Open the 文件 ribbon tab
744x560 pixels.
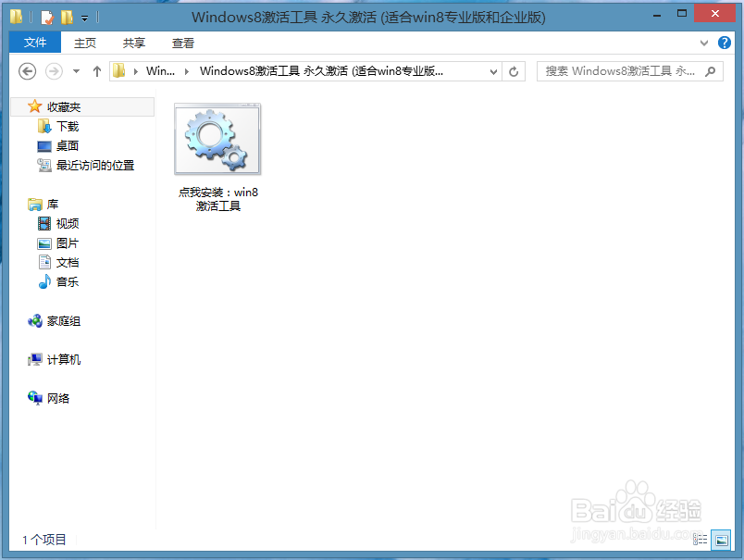click(x=35, y=43)
